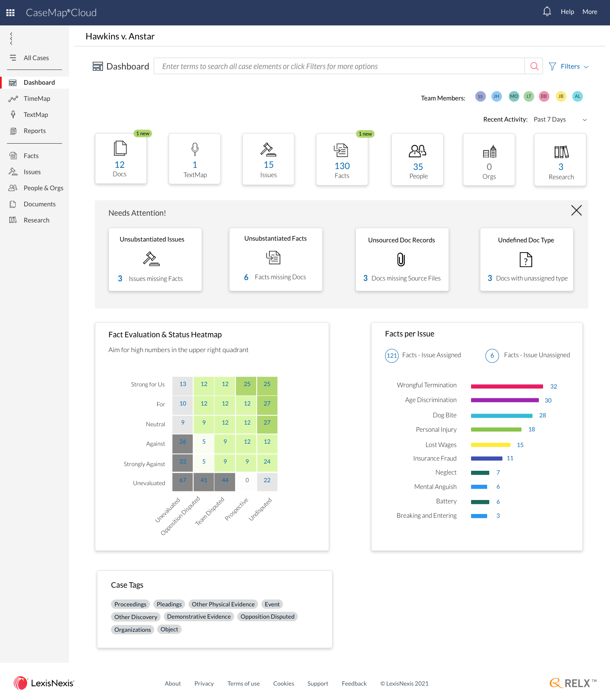Select the Proceedings case tag
610x700 pixels.
[x=130, y=604]
